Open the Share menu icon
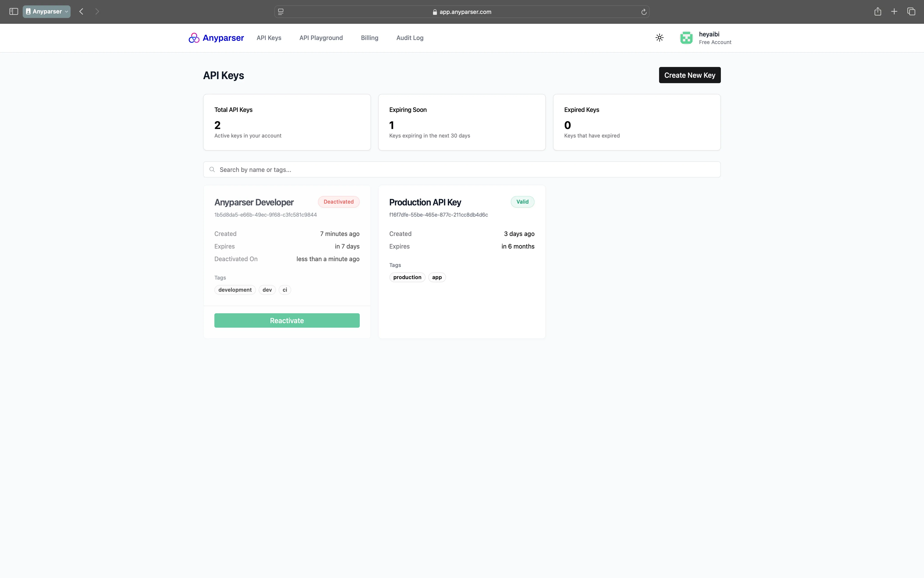The image size is (924, 578). tap(877, 11)
